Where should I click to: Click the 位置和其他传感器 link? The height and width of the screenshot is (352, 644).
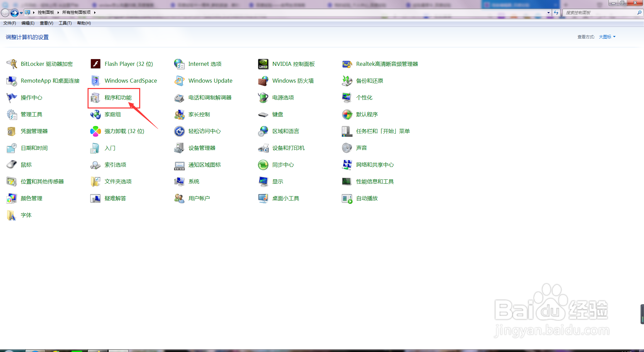click(42, 181)
